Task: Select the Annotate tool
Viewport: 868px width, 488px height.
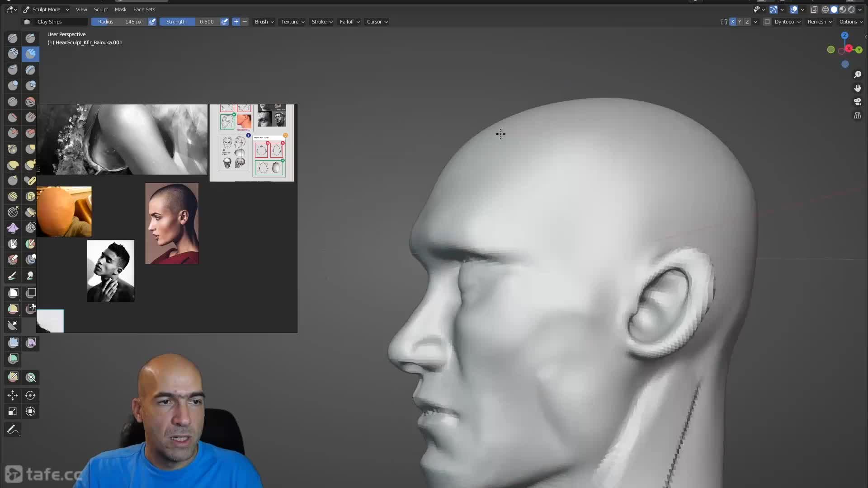Action: (13, 429)
